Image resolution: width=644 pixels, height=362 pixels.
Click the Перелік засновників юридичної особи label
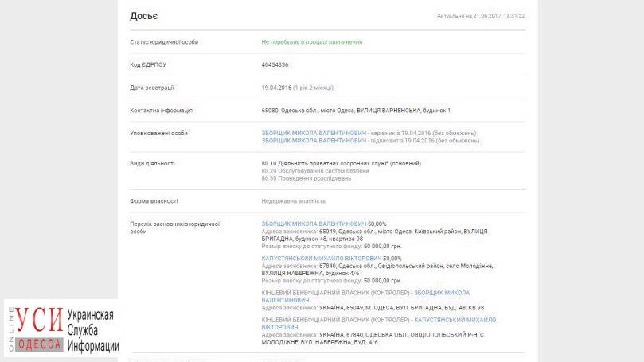174,228
